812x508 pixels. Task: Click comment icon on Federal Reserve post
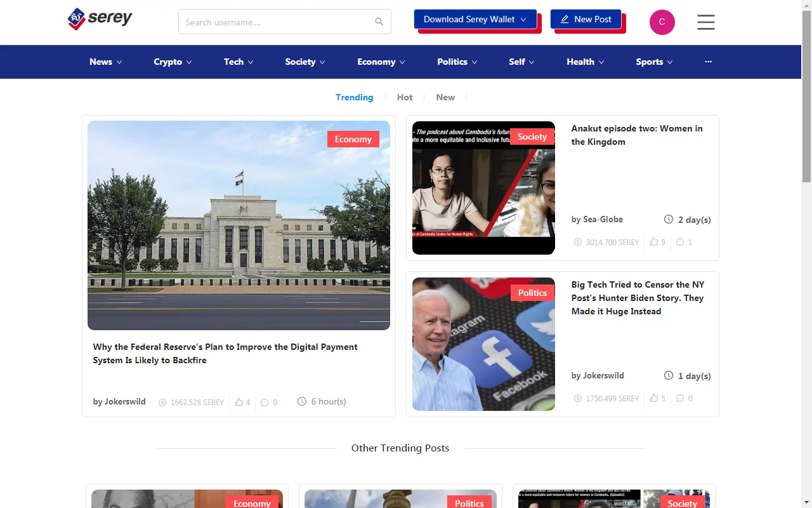pos(265,402)
